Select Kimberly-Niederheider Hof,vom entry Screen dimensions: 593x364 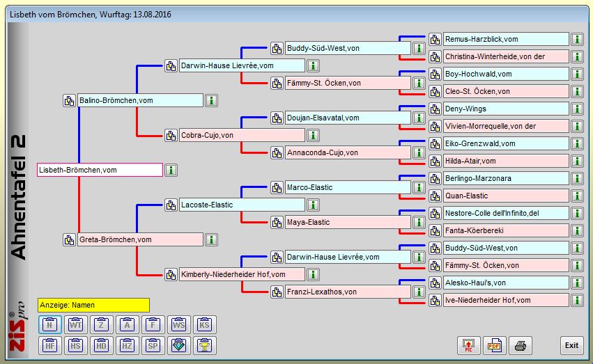pos(241,274)
